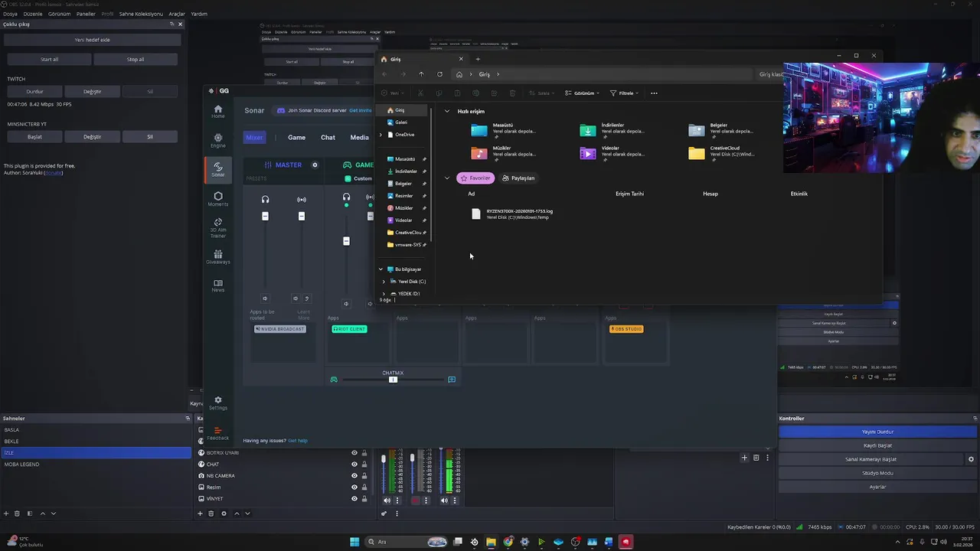This screenshot has height=551, width=980.
Task: Click the first OBS audio mixer volume fader
Action: pyautogui.click(x=384, y=459)
